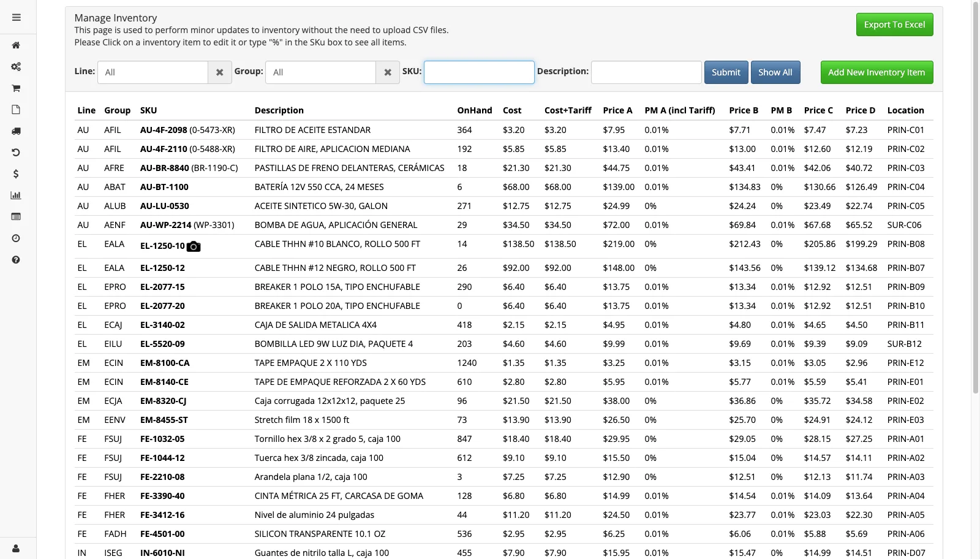This screenshot has height=559, width=980.
Task: Click description ACEITE SINTETICO 5W-30, GALON
Action: point(321,206)
